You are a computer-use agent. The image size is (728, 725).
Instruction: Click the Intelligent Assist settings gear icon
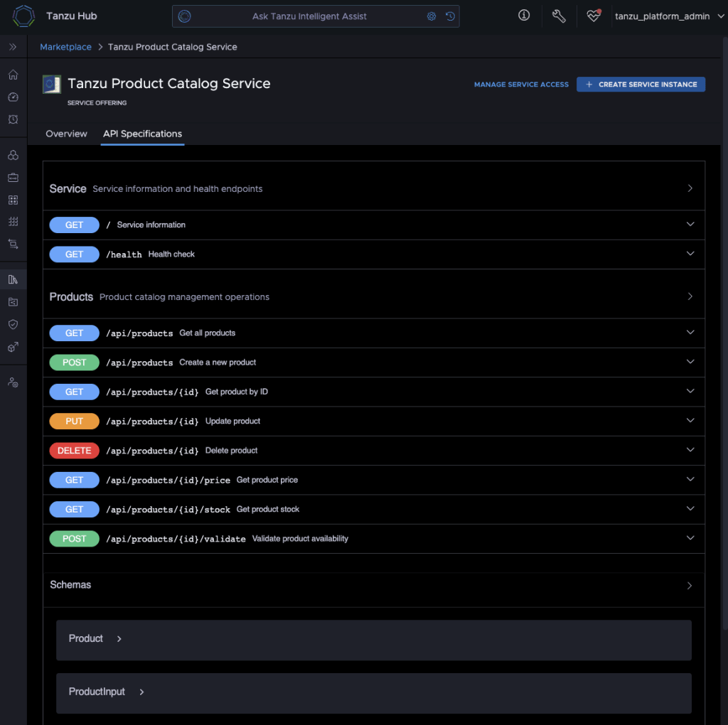pyautogui.click(x=431, y=16)
